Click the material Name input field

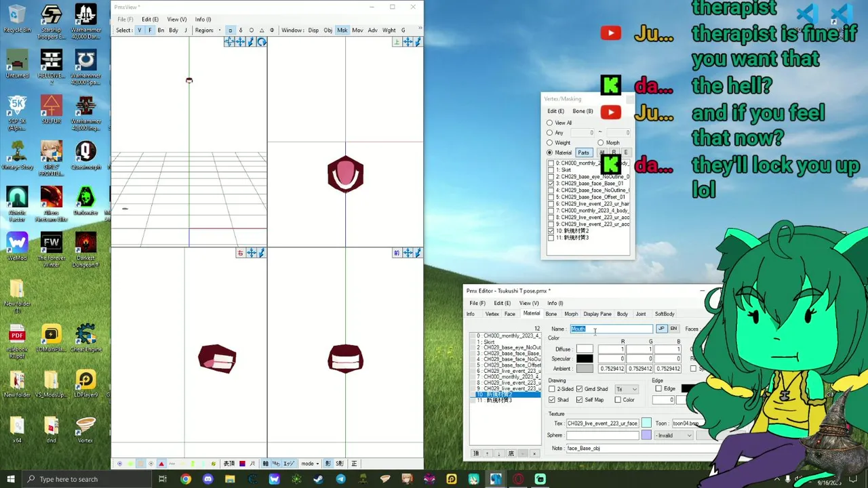(611, 329)
